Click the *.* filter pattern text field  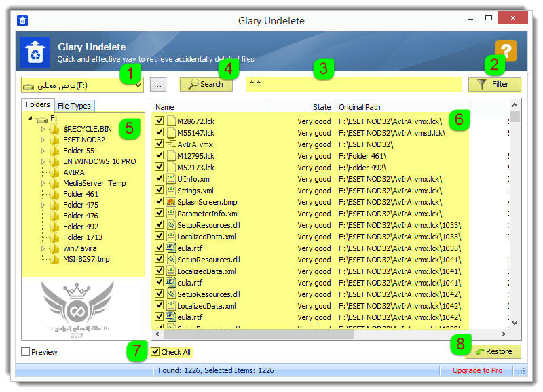354,84
